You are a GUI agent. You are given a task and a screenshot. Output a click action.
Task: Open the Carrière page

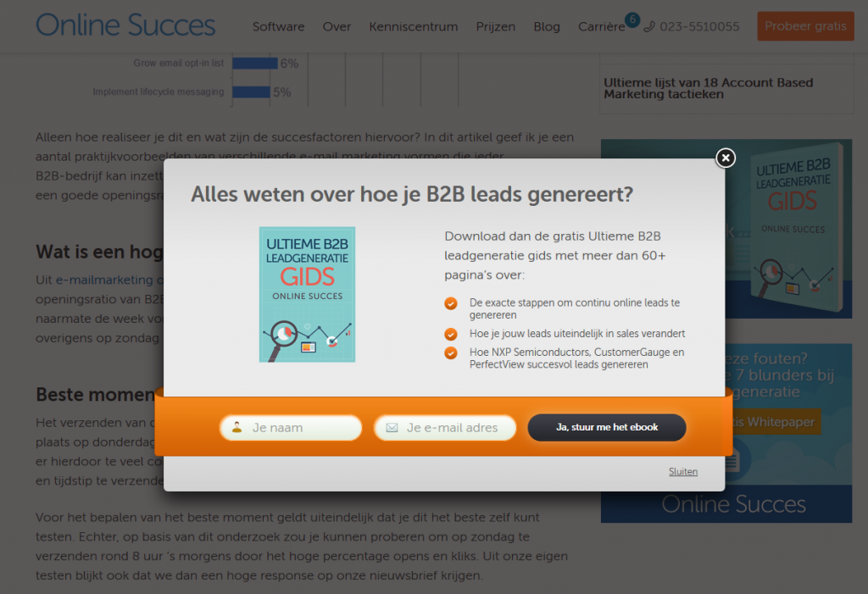coord(601,26)
